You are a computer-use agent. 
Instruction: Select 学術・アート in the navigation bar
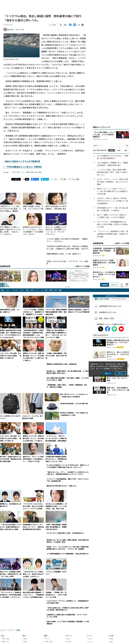point(35,290)
